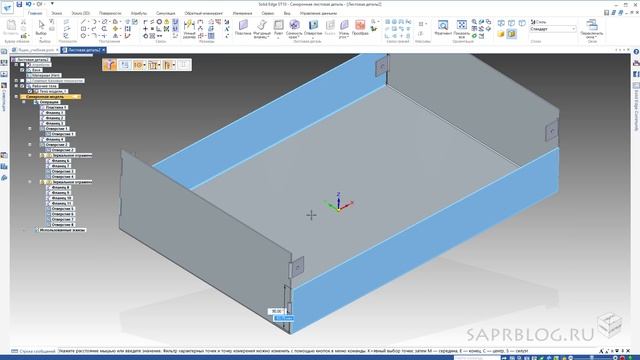Open the Эскиз (3D) ribbon tab
The image size is (640, 360).
(x=80, y=13)
